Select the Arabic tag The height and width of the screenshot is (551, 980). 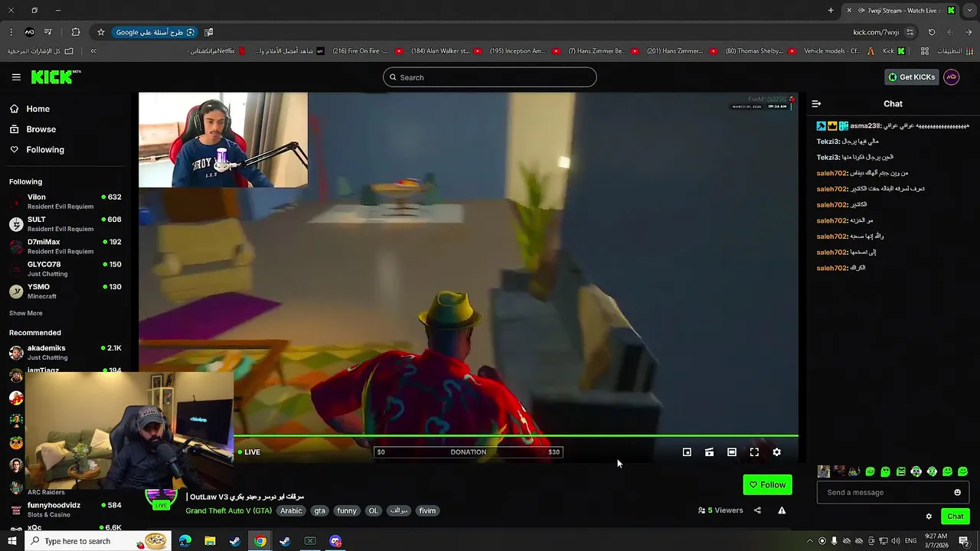(x=291, y=510)
